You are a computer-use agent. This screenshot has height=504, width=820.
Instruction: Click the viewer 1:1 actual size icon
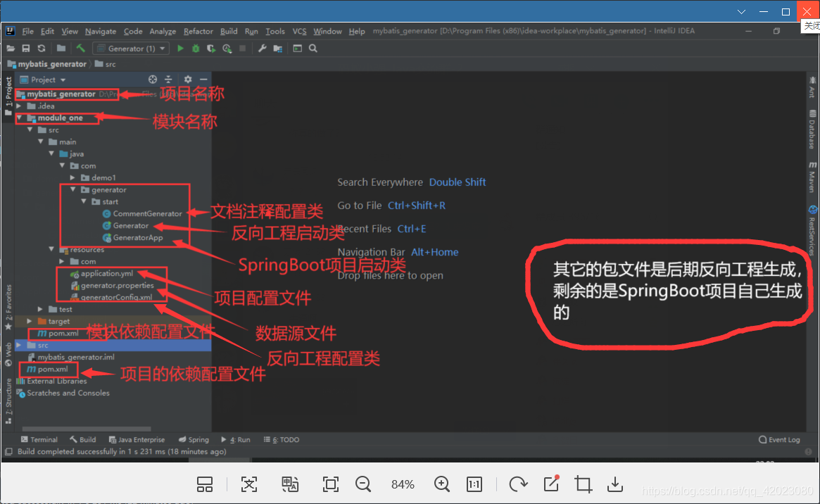coord(474,485)
